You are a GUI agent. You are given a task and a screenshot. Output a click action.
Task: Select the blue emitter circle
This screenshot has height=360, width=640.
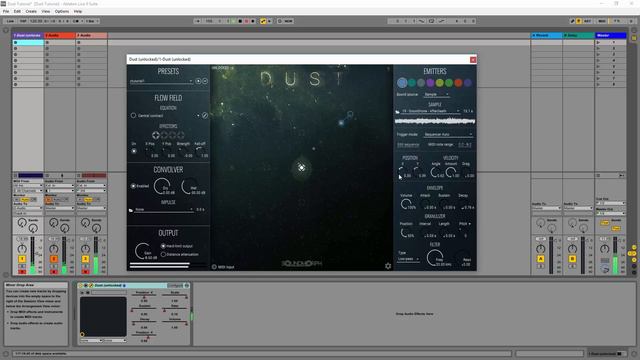(402, 83)
